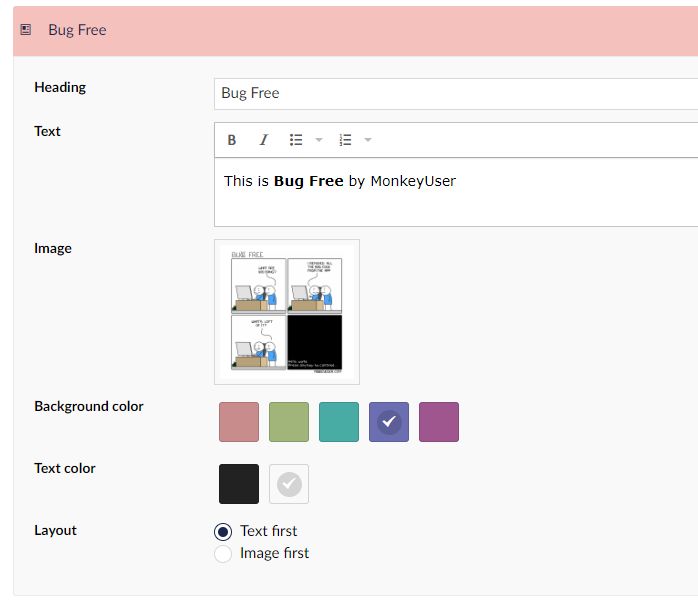
Task: Select the checked white text color swatch
Action: 289,484
